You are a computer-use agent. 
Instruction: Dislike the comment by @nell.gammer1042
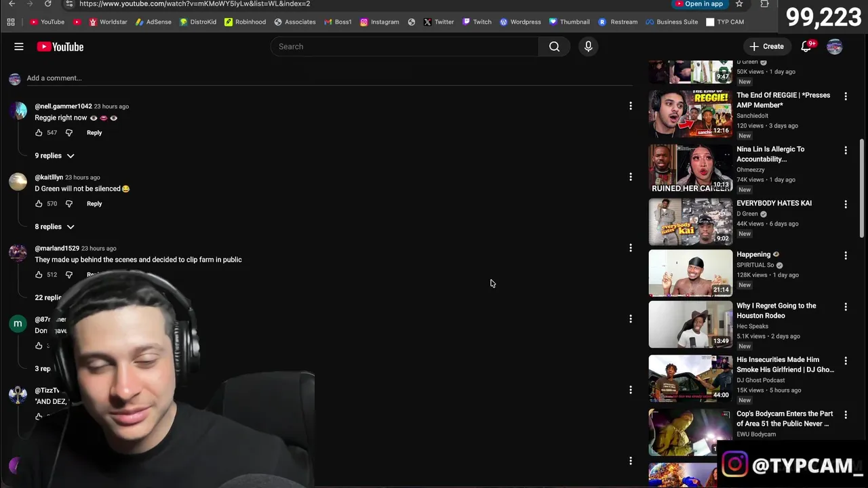tap(68, 133)
